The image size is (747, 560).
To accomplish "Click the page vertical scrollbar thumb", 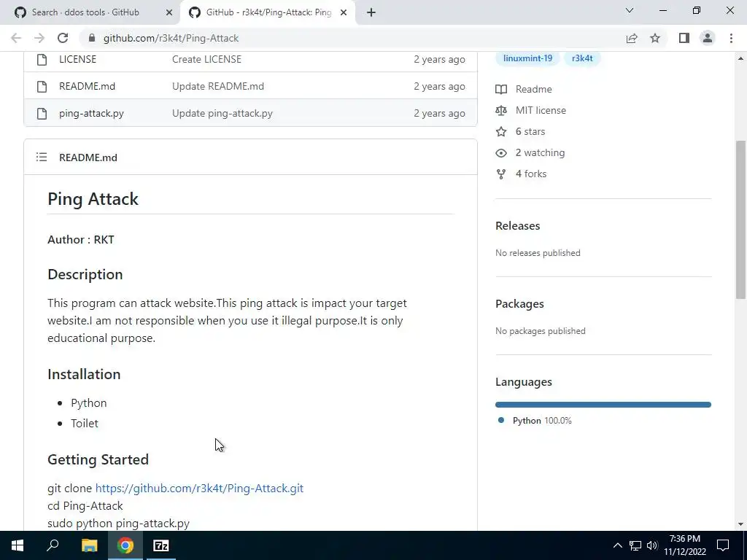I will [x=740, y=219].
